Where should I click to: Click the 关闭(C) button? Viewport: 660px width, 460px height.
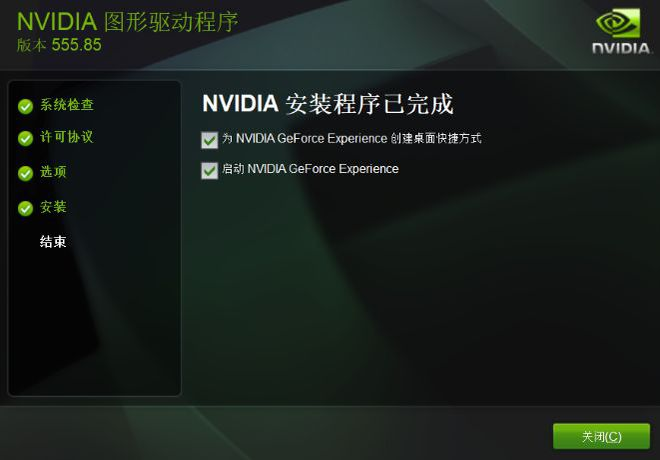click(x=601, y=436)
